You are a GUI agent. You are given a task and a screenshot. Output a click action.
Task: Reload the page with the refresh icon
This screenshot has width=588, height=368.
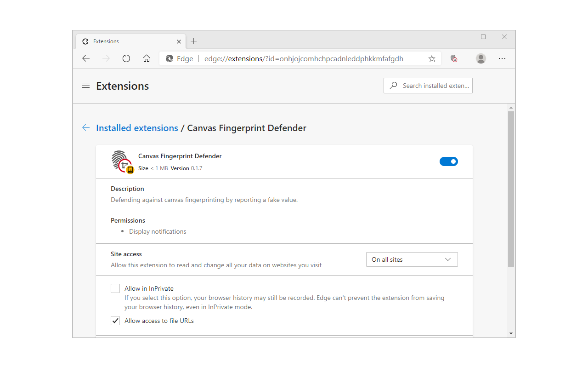coord(126,58)
